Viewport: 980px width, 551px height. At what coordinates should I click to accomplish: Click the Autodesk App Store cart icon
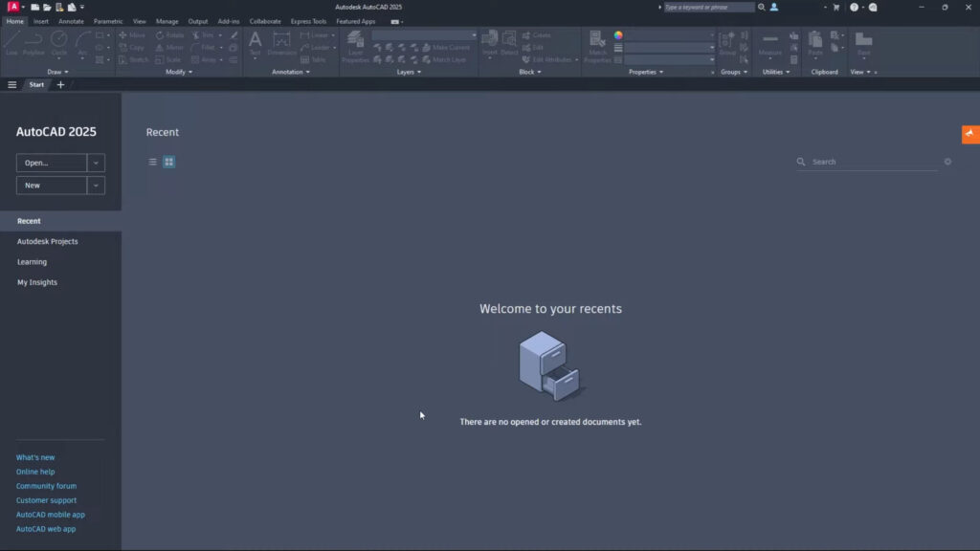[x=836, y=7]
